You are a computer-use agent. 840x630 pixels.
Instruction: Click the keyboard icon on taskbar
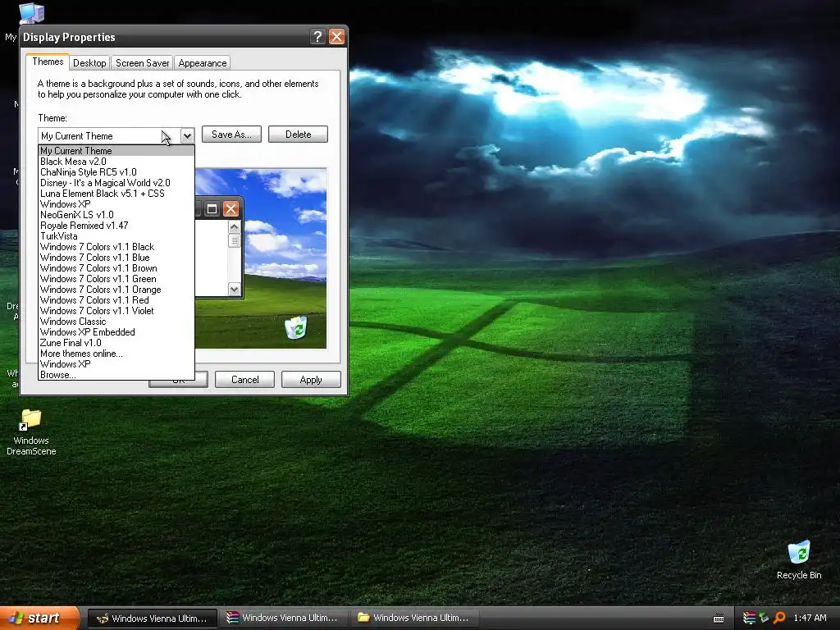[x=719, y=619]
